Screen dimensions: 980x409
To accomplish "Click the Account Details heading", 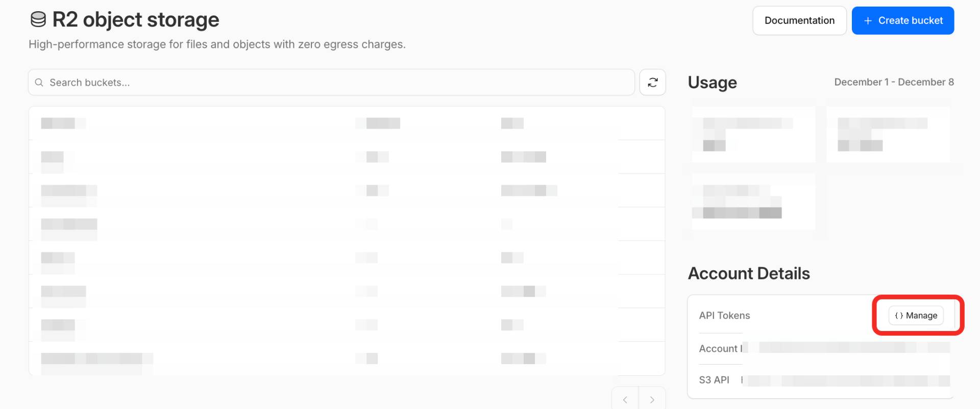I will click(x=749, y=274).
